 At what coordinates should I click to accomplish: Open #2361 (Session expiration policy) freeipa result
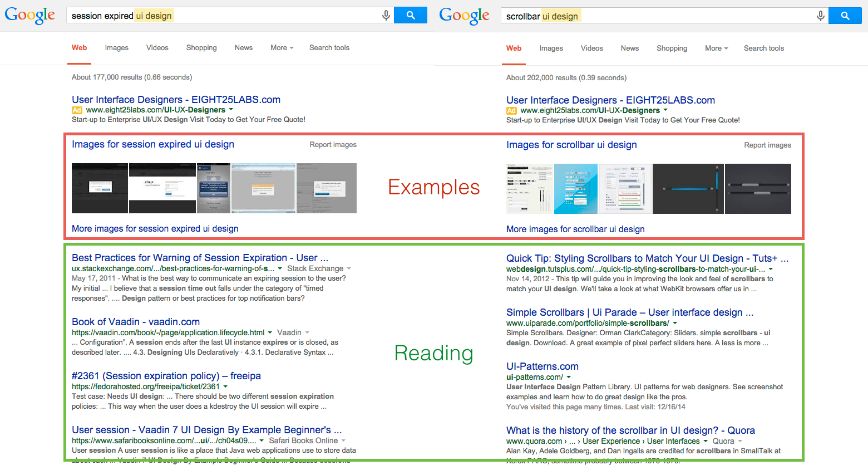tap(166, 376)
